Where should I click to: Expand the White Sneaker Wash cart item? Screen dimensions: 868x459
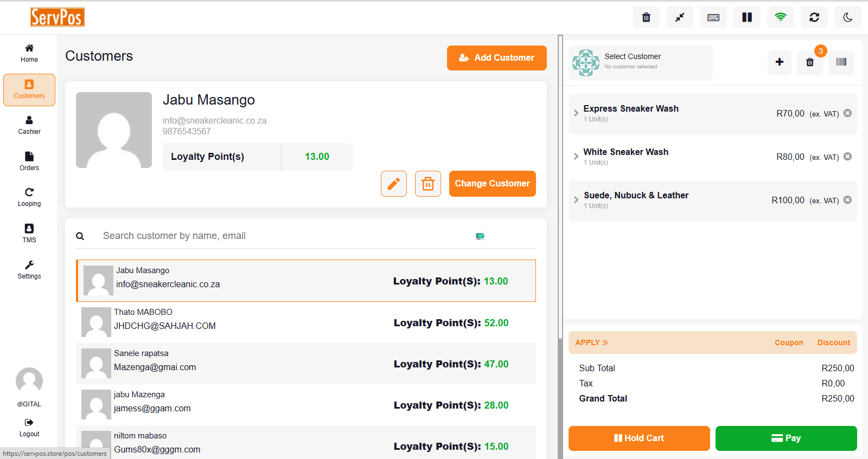click(x=576, y=157)
